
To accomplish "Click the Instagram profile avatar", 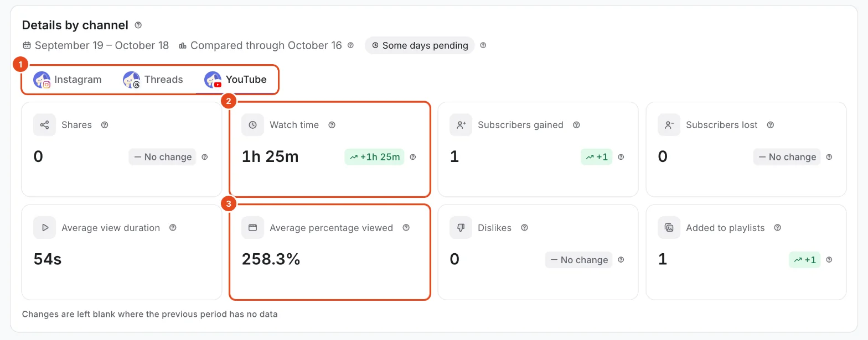I will point(42,80).
